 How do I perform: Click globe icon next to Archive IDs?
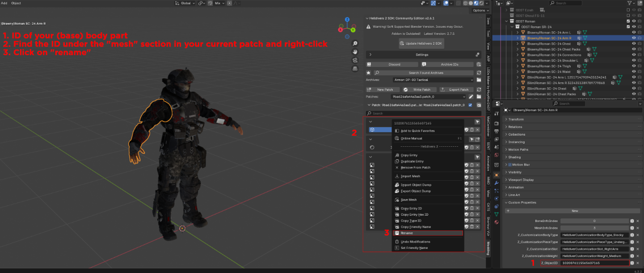tap(479, 64)
